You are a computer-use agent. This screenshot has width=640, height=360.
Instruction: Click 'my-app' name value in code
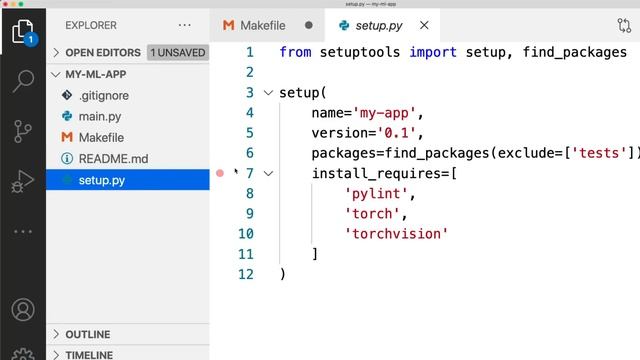click(x=384, y=113)
